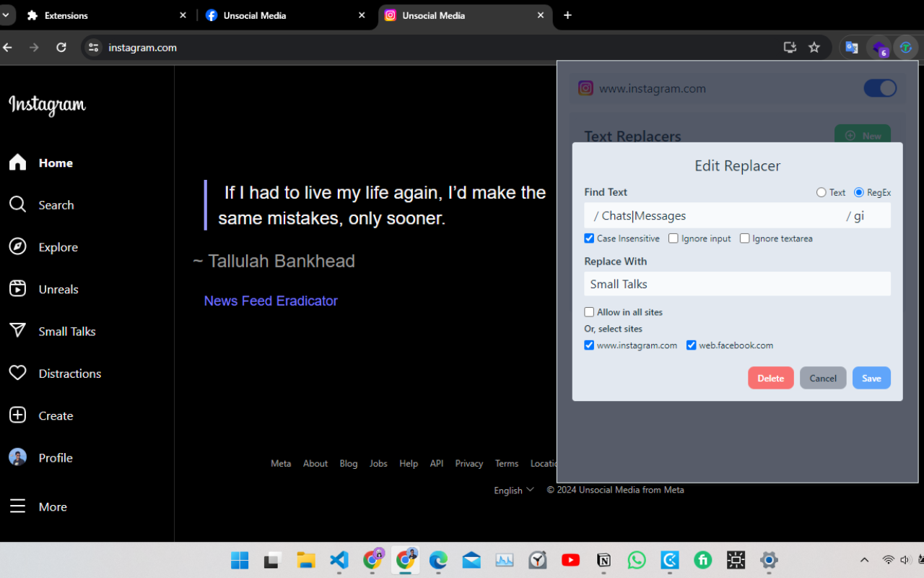
Task: Close the Extensions tab
Action: 183,15
